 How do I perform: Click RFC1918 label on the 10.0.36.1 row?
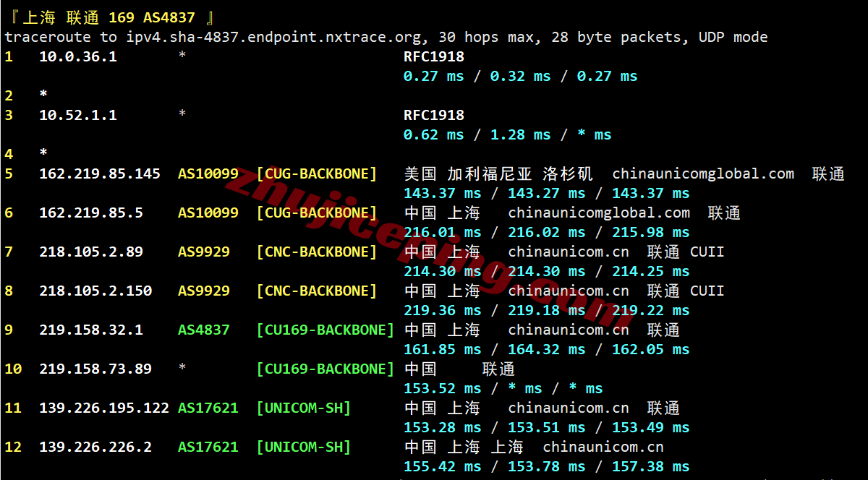click(x=434, y=56)
